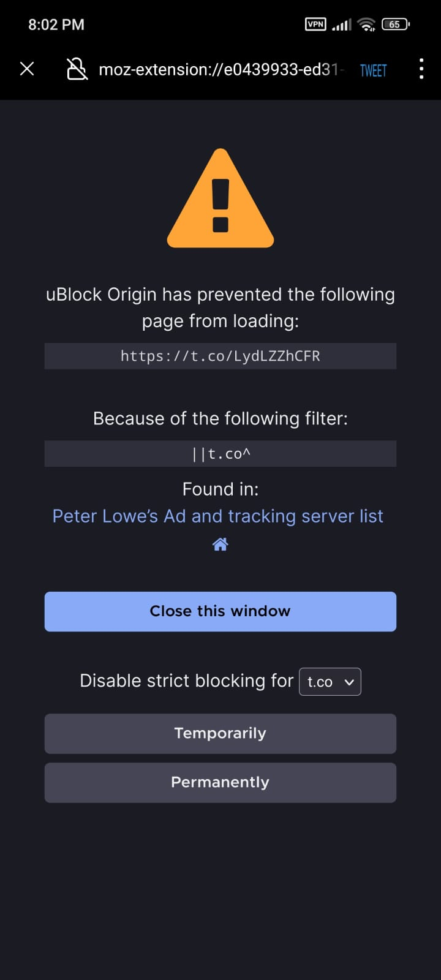Expand the strict blocking domain selector
The width and height of the screenshot is (441, 980).
coord(330,681)
